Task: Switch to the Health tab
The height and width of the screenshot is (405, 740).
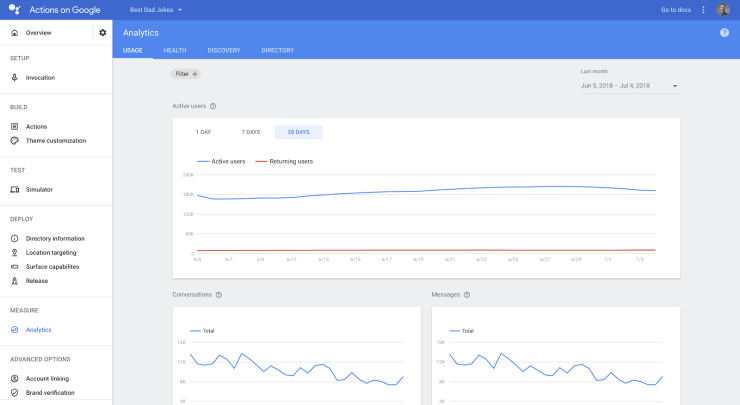Action: (175, 50)
